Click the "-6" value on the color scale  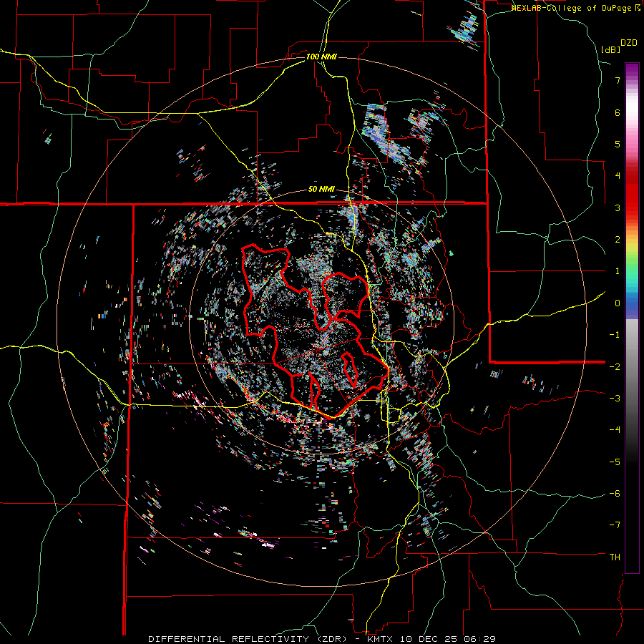tap(615, 493)
